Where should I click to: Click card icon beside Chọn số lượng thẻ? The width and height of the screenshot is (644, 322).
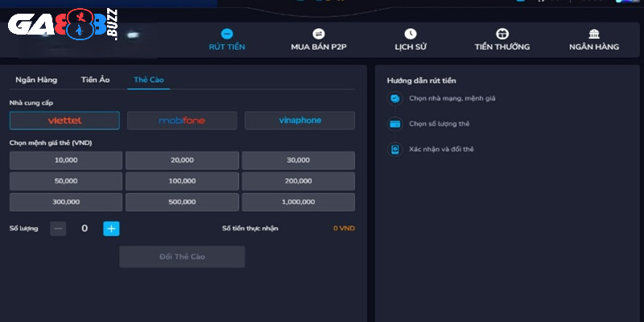pos(394,124)
